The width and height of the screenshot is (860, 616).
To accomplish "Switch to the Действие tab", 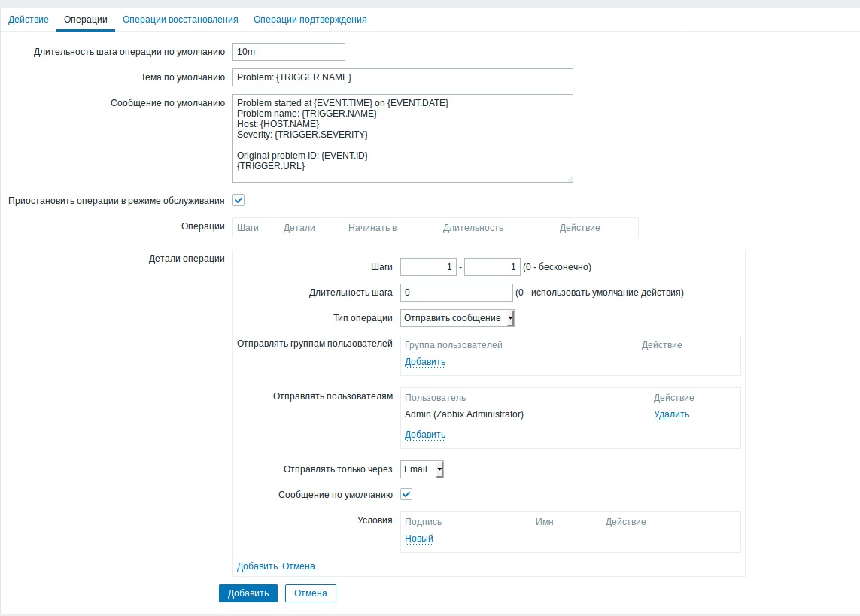I will [x=28, y=19].
